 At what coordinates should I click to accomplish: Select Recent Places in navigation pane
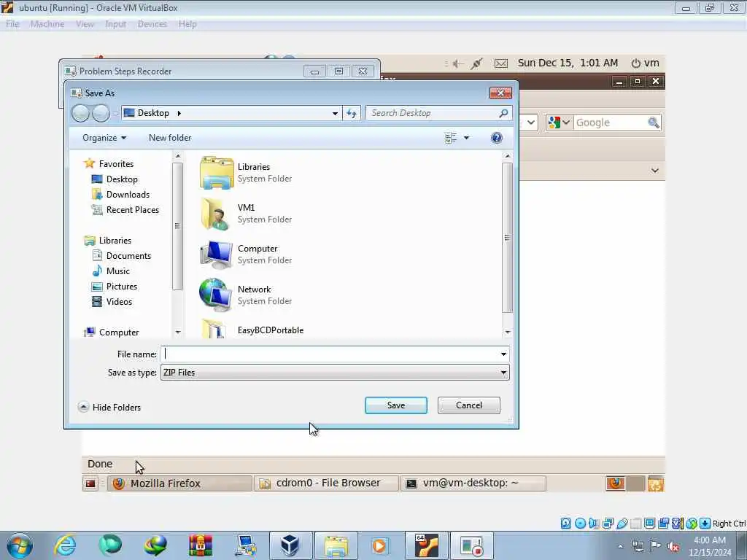pyautogui.click(x=125, y=210)
